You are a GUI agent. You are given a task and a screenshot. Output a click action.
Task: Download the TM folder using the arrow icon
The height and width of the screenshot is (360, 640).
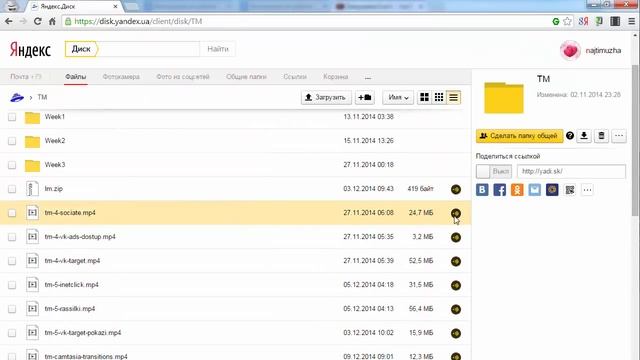584,136
